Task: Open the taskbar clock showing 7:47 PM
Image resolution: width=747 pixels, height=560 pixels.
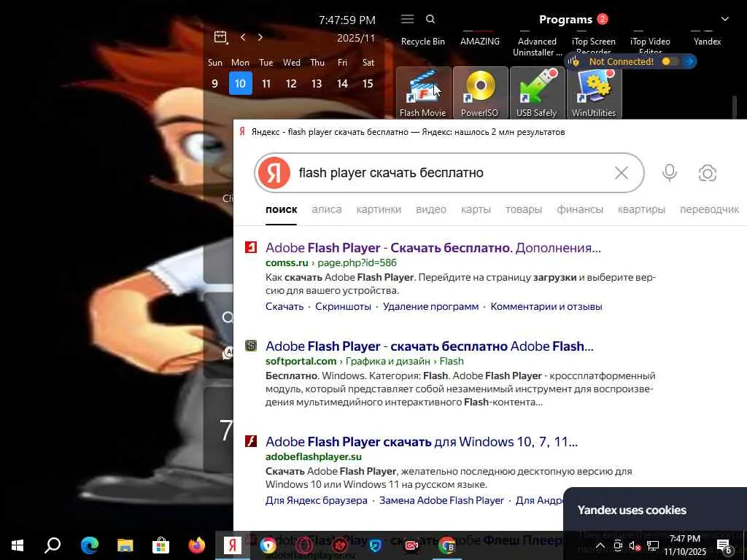Action: pos(685,545)
